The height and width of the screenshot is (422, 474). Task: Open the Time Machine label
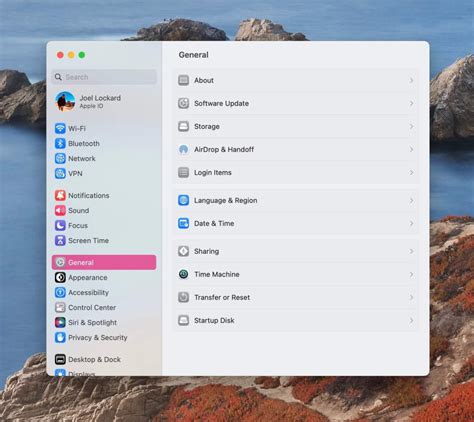[x=217, y=274]
